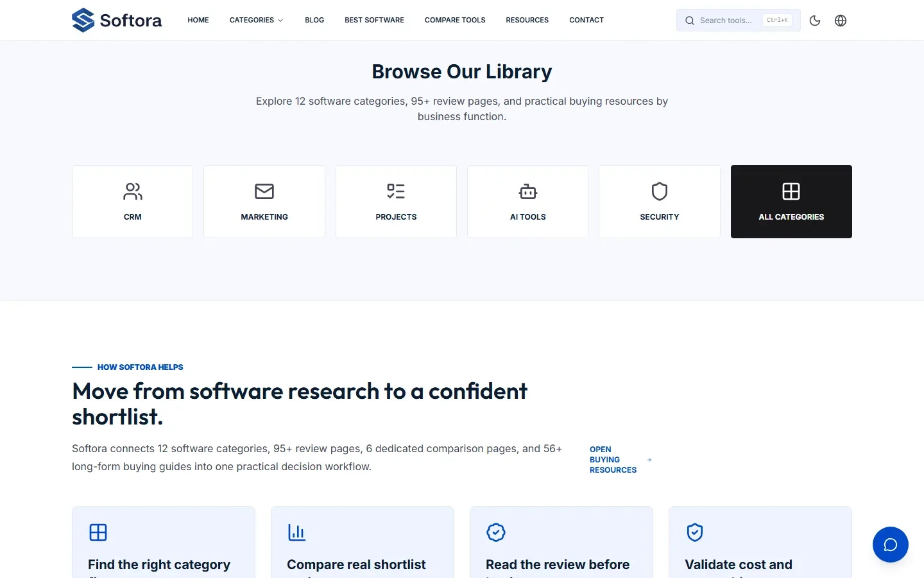Select the MARKETING category label
The height and width of the screenshot is (578, 924).
tap(264, 217)
